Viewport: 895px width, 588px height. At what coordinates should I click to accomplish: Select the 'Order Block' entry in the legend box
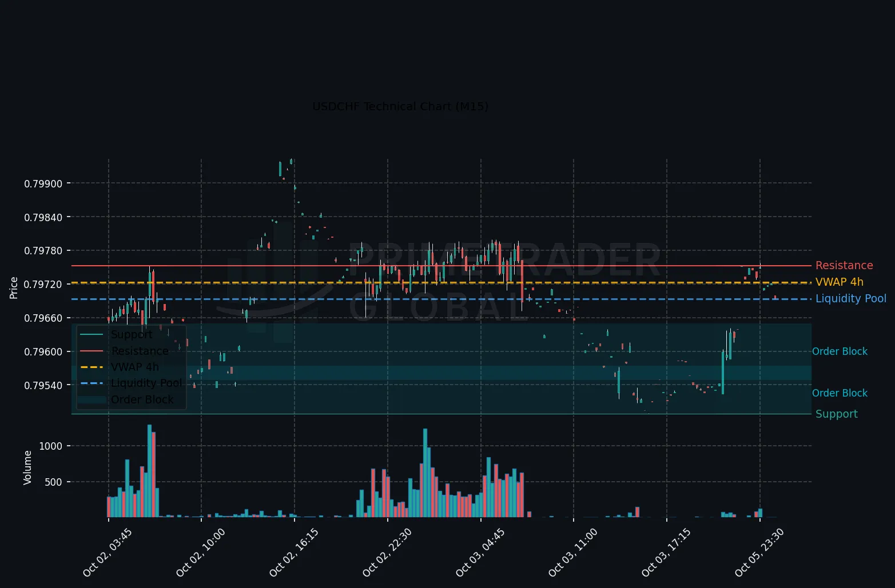142,399
